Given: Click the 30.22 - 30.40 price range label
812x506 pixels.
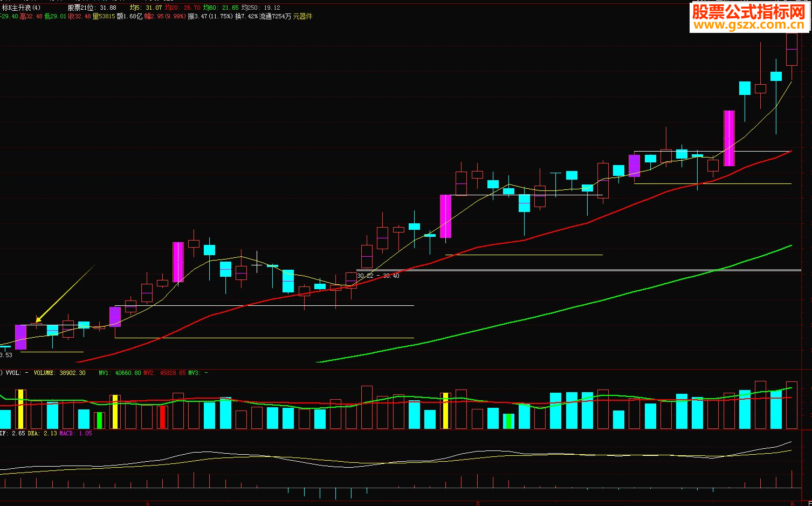Looking at the screenshot, I should point(378,276).
